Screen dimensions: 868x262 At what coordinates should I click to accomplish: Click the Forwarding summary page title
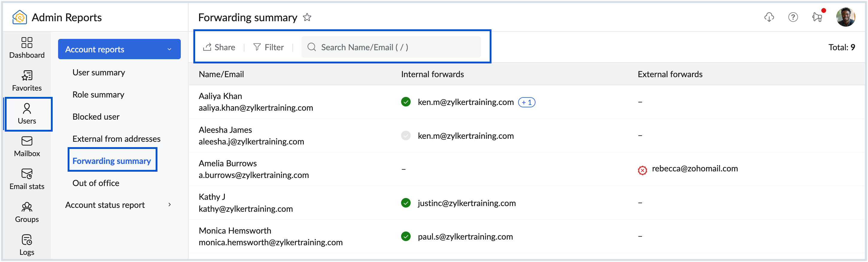[x=248, y=18]
